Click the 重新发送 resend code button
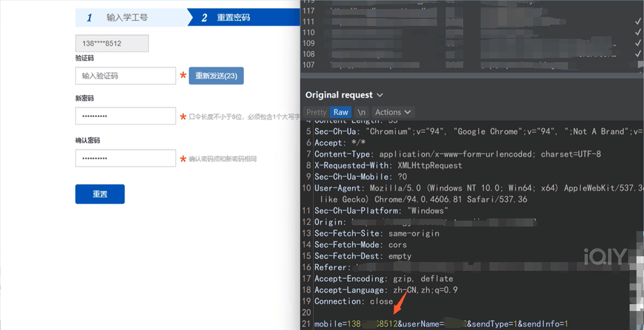Image resolution: width=644 pixels, height=330 pixels. point(216,76)
